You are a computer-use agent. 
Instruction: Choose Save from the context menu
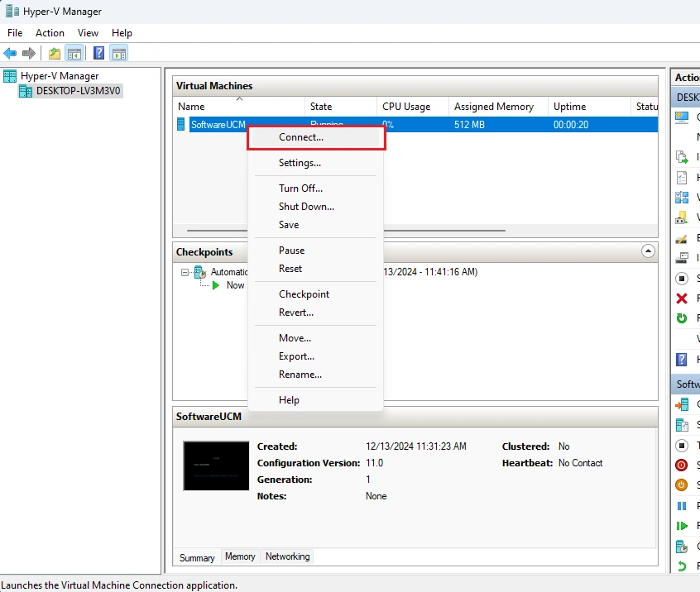coord(315,225)
